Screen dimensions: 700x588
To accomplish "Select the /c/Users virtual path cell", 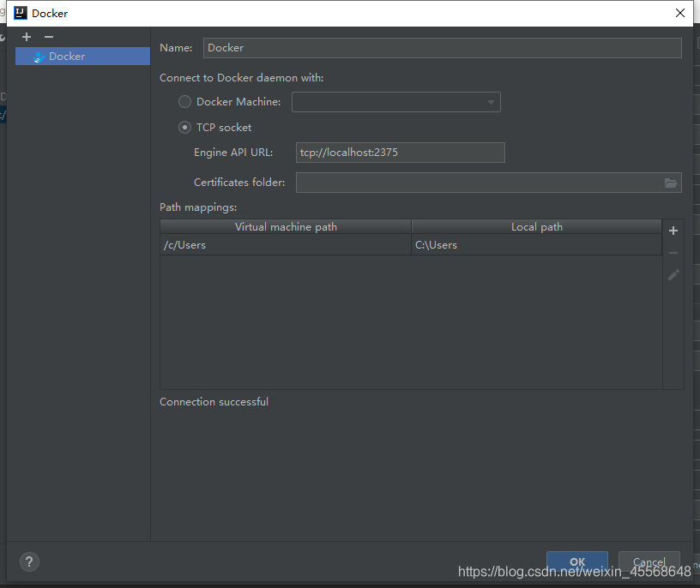I will click(286, 245).
